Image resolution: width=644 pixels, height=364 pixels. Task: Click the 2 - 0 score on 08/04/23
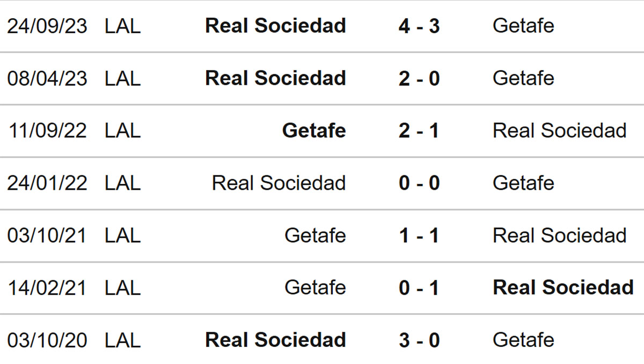419,78
